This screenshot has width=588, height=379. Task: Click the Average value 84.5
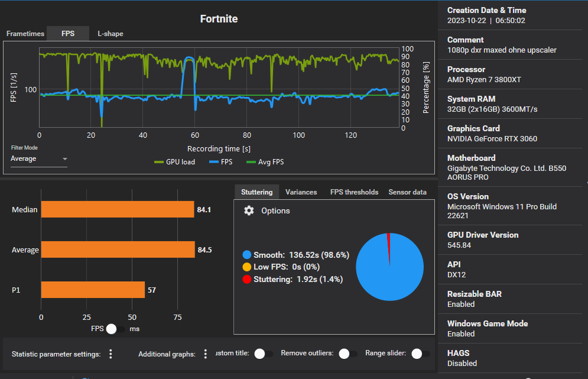pos(204,250)
